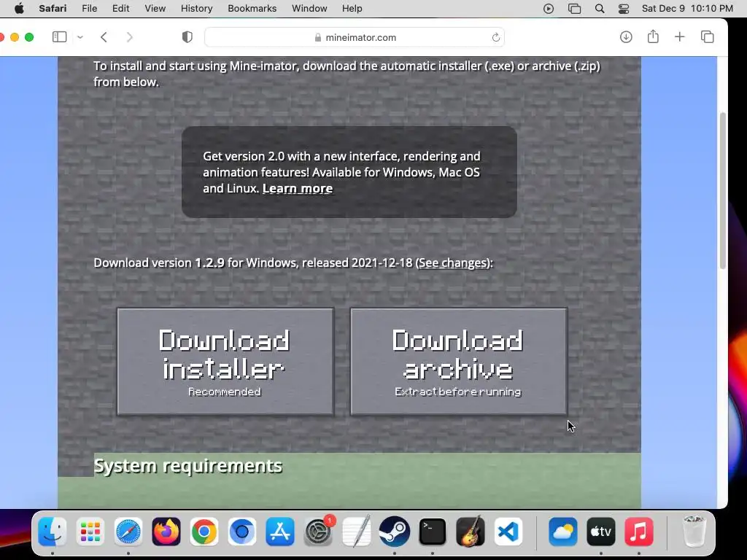Open Music from the Dock
747x560 pixels.
(x=639, y=532)
